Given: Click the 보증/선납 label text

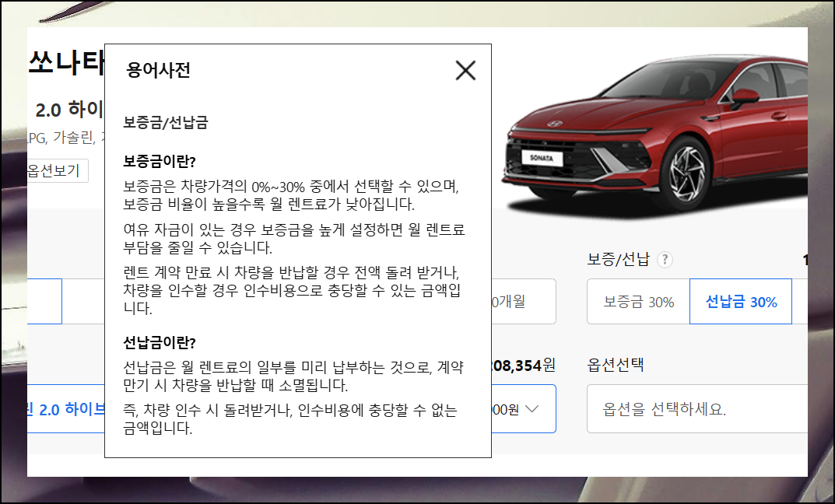Looking at the screenshot, I should click(x=618, y=259).
